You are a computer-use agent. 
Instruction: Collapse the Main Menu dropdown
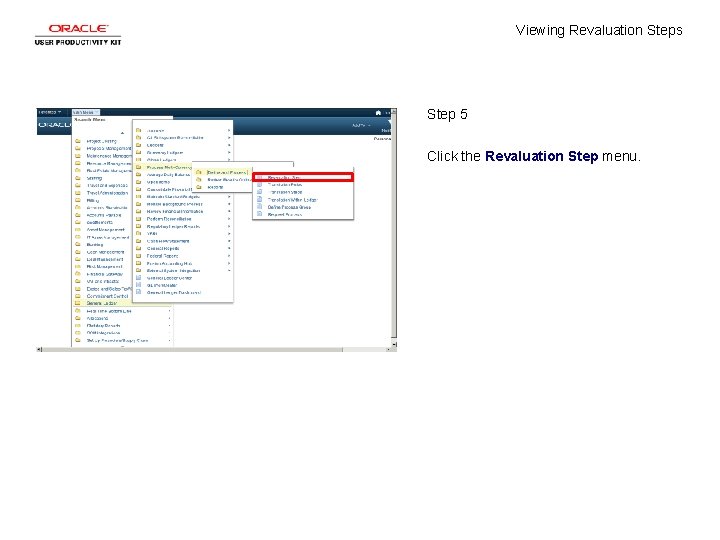point(85,112)
